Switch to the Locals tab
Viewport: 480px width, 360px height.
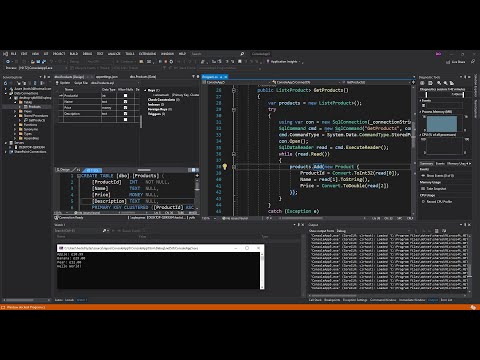pos(69,300)
